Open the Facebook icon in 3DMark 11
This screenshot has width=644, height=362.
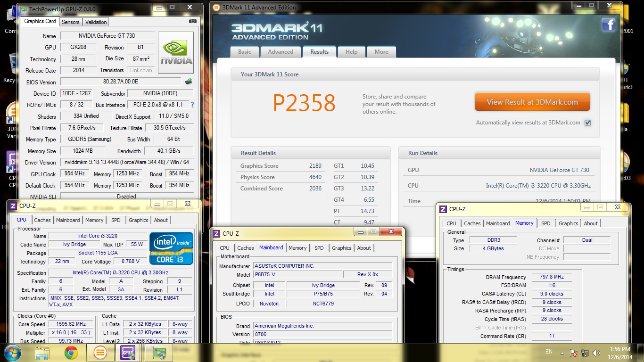(608, 25)
